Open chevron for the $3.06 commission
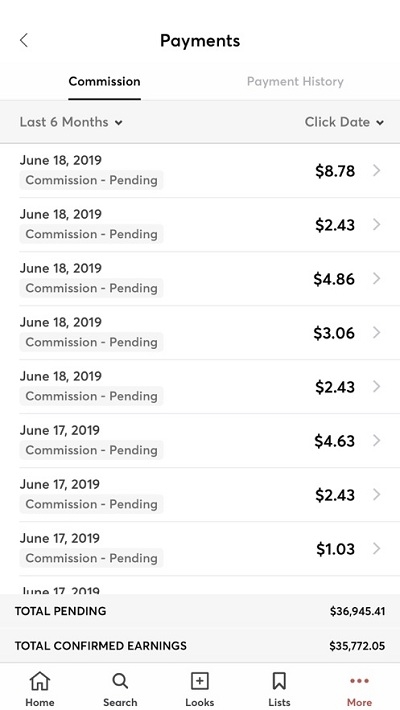 [x=376, y=333]
